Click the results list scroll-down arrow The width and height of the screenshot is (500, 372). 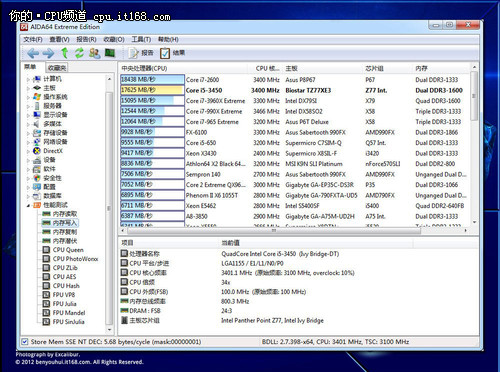click(x=474, y=222)
